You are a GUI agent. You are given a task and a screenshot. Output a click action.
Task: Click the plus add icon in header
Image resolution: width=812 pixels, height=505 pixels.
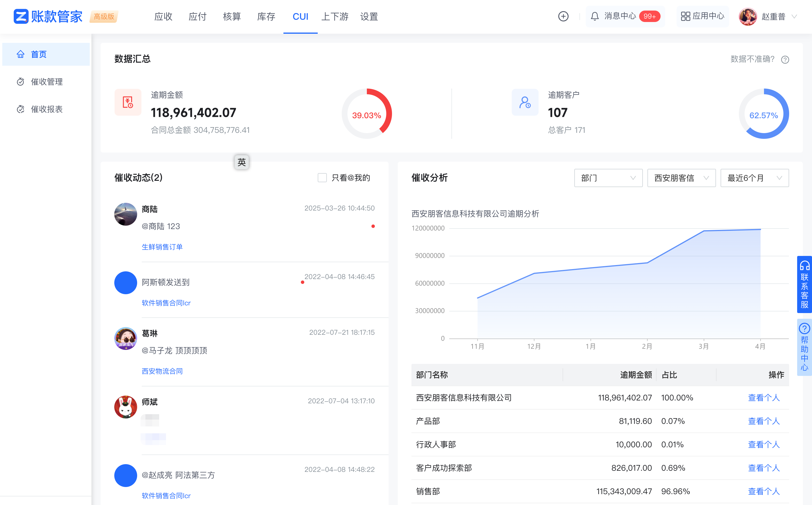(563, 16)
